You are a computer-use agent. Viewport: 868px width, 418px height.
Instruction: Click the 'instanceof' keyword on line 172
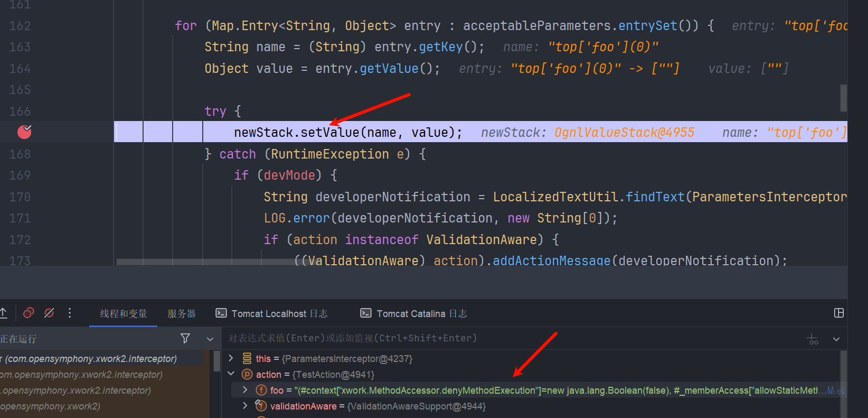tap(382, 240)
